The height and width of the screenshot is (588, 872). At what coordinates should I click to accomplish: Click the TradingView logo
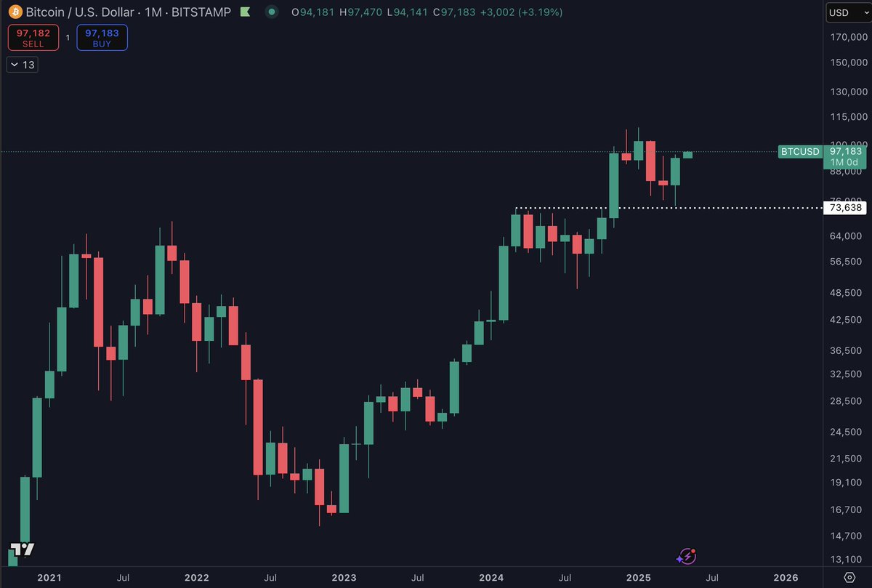coord(23,550)
